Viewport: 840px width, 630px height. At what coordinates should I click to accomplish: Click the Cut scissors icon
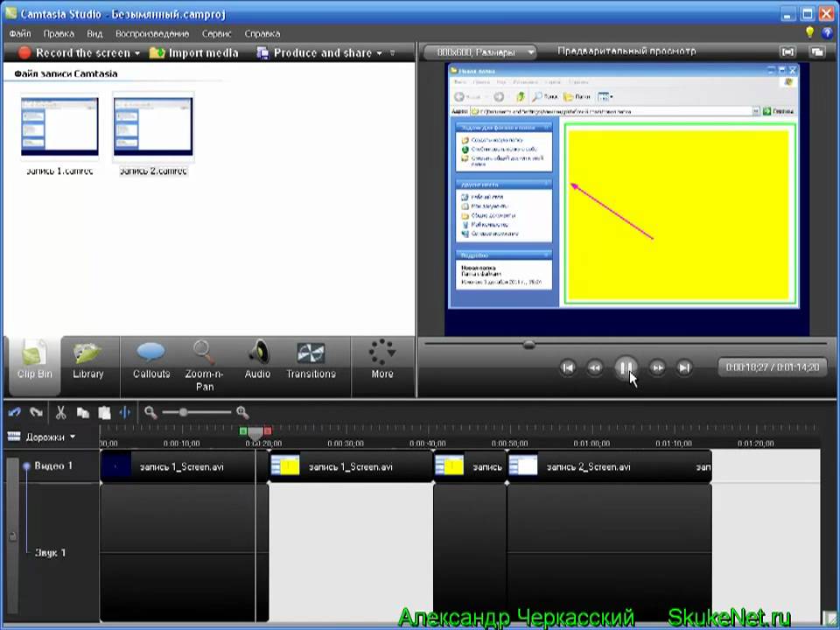pyautogui.click(x=60, y=412)
